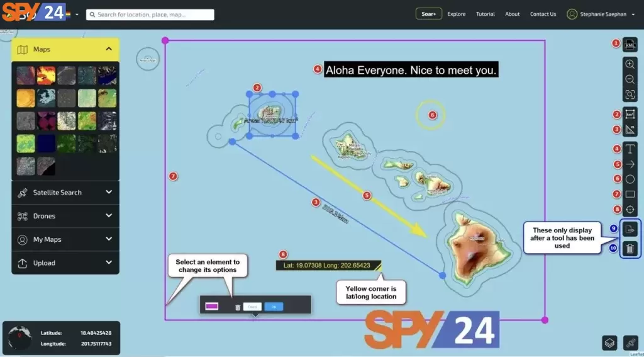Expand the Upload section
The width and height of the screenshot is (644, 357).
[109, 263]
